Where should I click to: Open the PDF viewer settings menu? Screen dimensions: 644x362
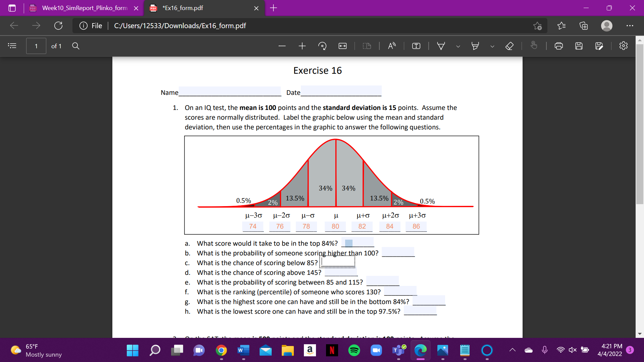coord(623,46)
